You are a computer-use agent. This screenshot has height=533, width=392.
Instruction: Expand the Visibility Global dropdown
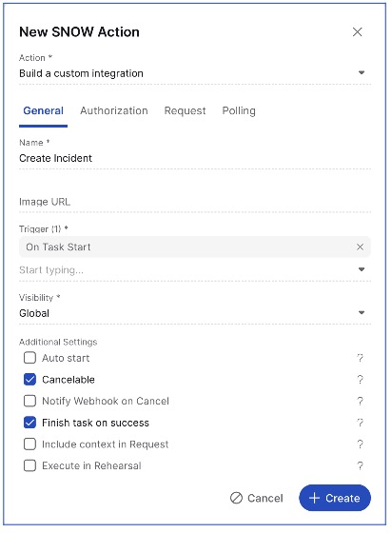point(362,313)
